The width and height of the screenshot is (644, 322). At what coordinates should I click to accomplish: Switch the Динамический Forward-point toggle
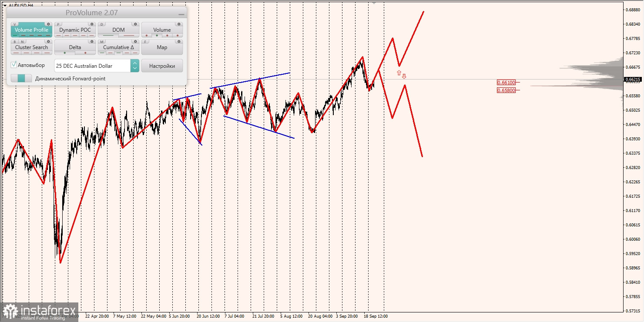[21, 78]
